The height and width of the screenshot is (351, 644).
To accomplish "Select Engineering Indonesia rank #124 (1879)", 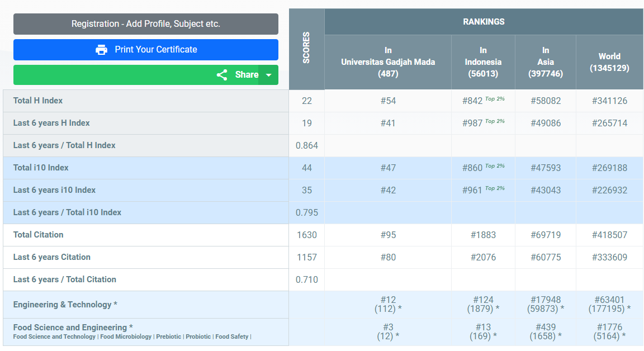I will tap(483, 305).
